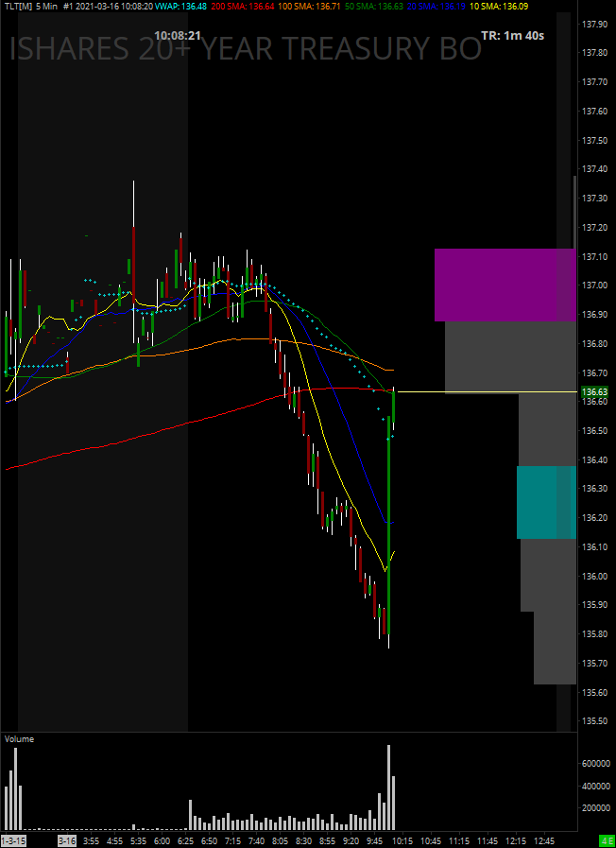Viewport: 616px width, 848px height.
Task: Click the '200 SMA: 136.64' study label
Action: 242,6
